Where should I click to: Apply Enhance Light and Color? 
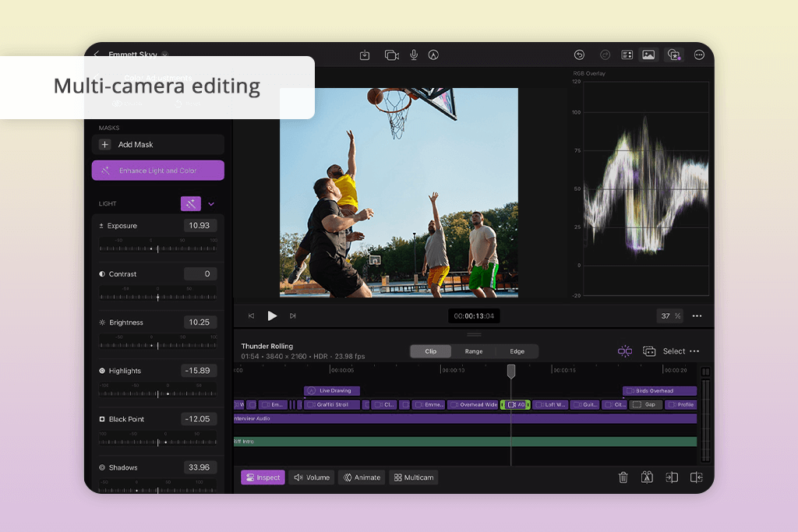point(157,171)
